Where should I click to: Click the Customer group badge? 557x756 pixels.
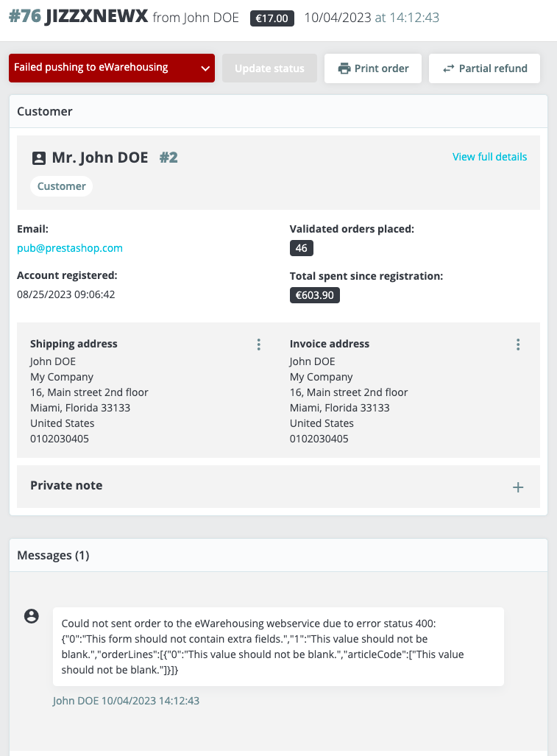click(x=62, y=186)
